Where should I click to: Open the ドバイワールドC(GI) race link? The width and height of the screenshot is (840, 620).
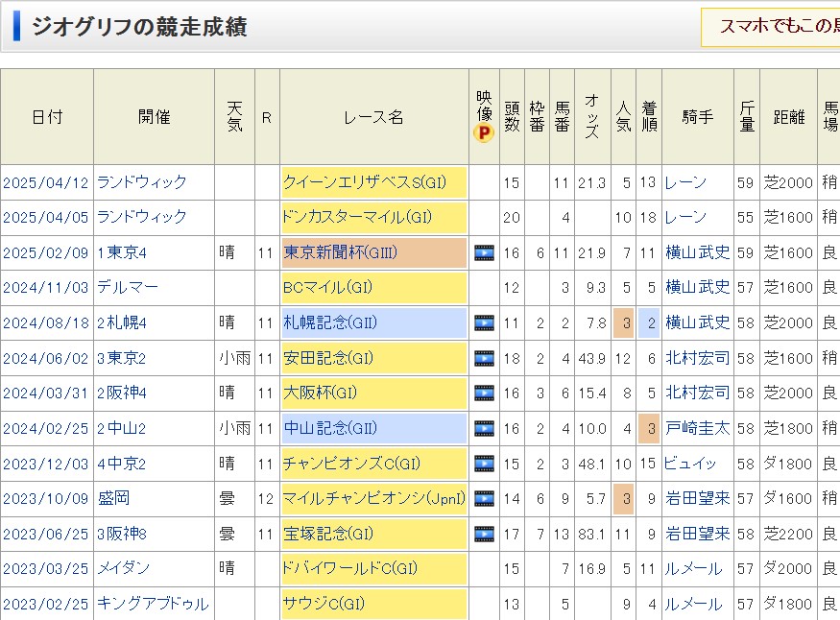(350, 569)
